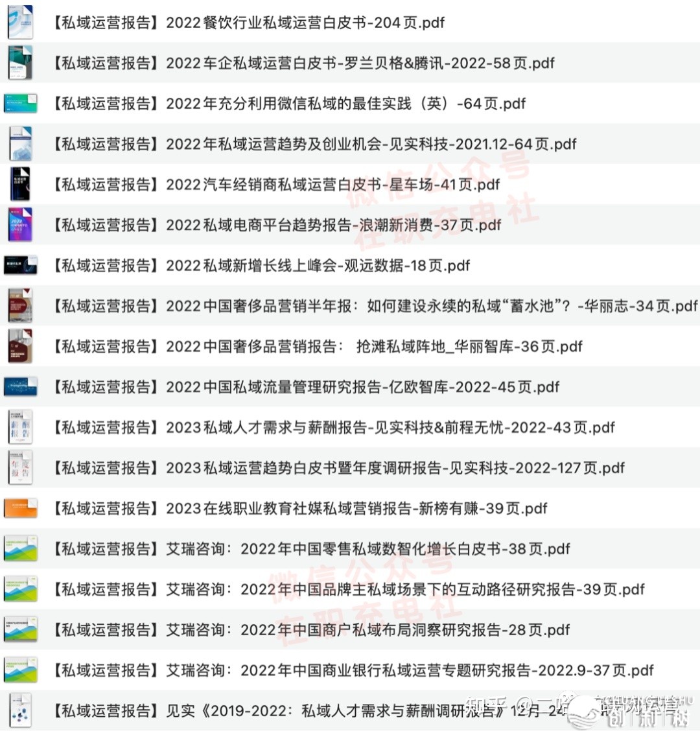Click the icon for 抢滩私域阵地_华丽智库 report

(x=20, y=346)
